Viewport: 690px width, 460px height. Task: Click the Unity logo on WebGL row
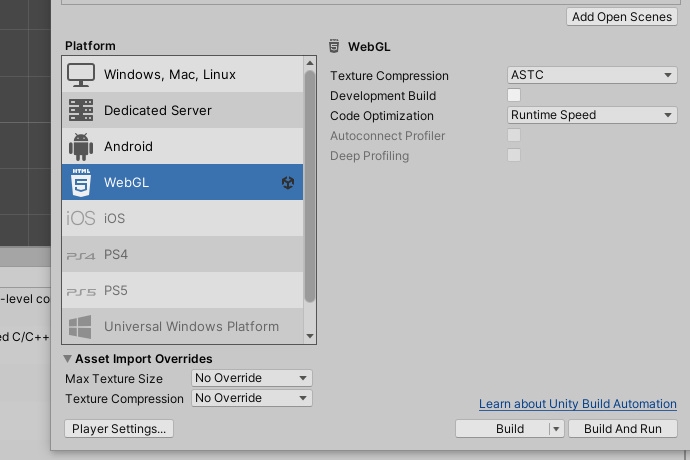(288, 183)
